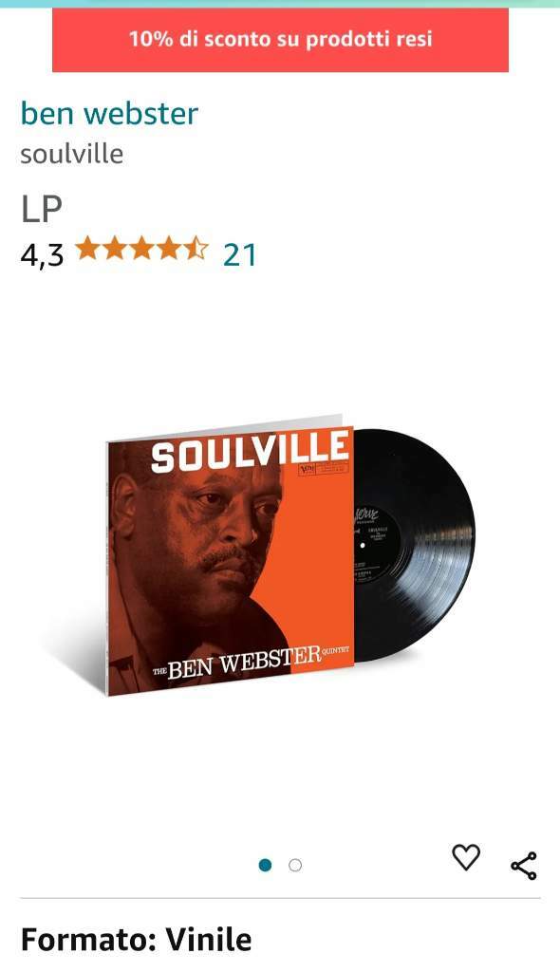The height and width of the screenshot is (972, 560).
Task: Open the Formato: Vinile format selector
Action: pos(136,940)
